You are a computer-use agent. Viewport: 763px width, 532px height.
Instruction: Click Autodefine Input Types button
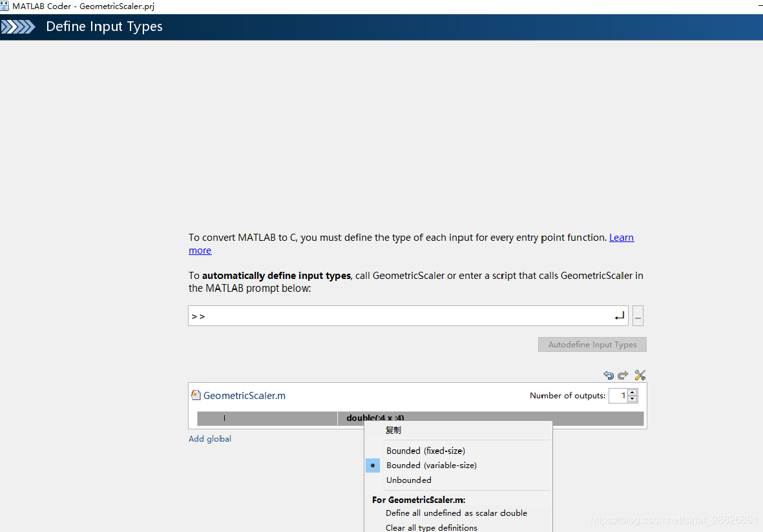pyautogui.click(x=592, y=344)
